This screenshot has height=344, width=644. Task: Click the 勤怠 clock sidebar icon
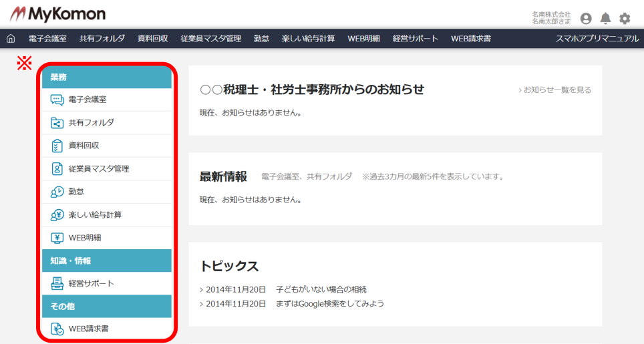(x=57, y=192)
